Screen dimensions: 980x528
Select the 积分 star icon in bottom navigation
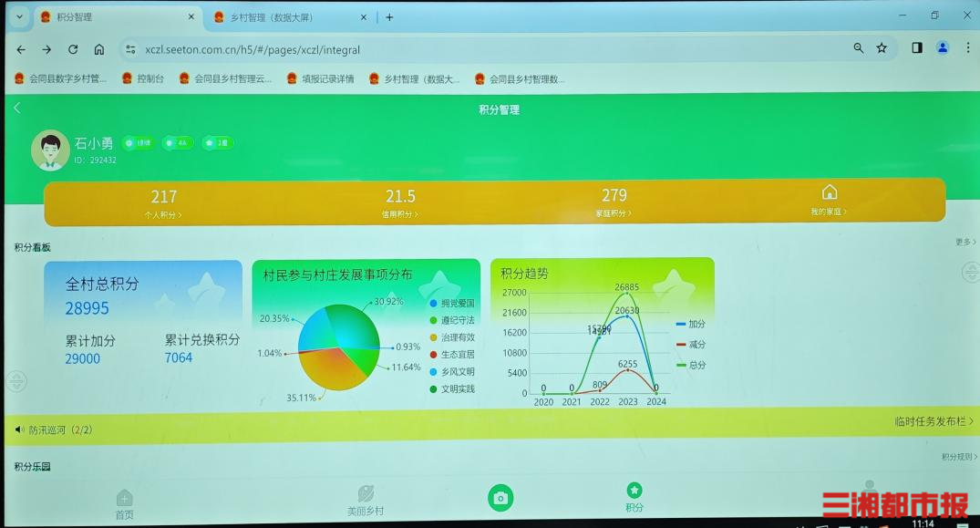coord(634,491)
